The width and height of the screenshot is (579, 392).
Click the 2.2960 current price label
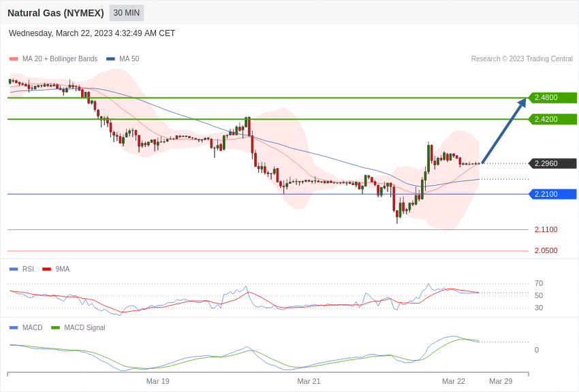tap(552, 163)
